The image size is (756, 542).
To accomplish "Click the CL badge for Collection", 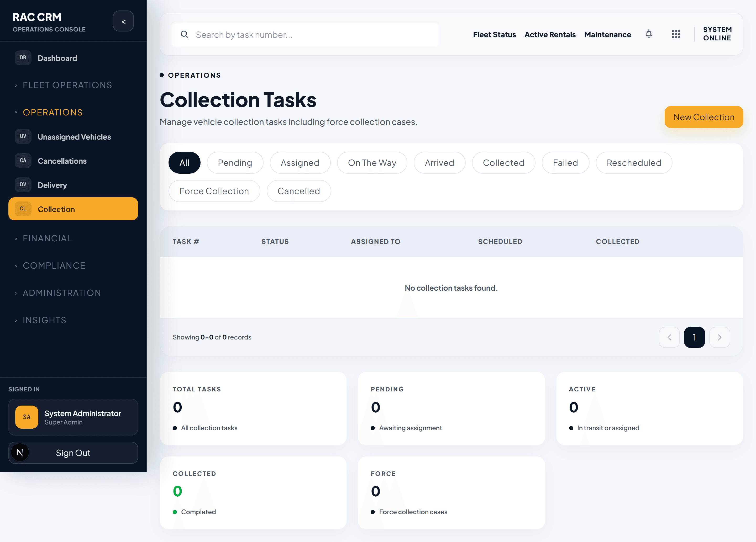I will click(x=23, y=209).
